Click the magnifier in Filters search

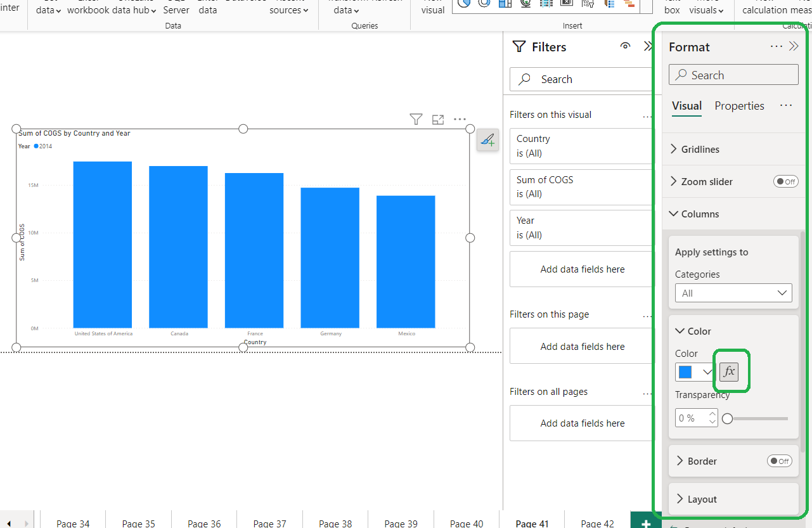525,79
